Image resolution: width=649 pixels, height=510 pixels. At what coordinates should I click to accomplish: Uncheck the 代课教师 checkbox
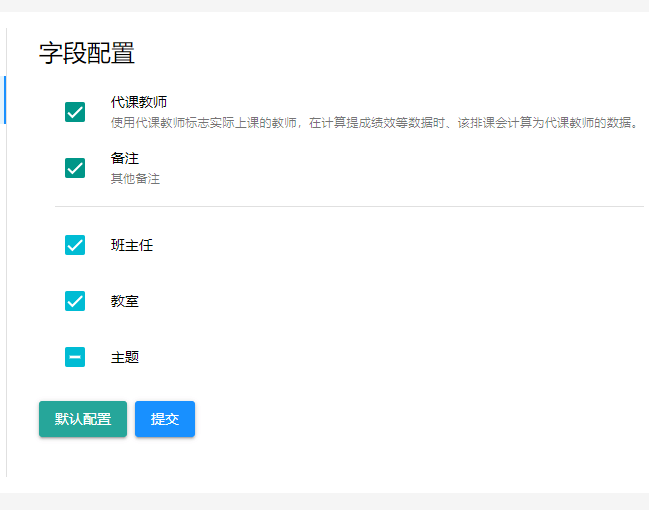(75, 112)
